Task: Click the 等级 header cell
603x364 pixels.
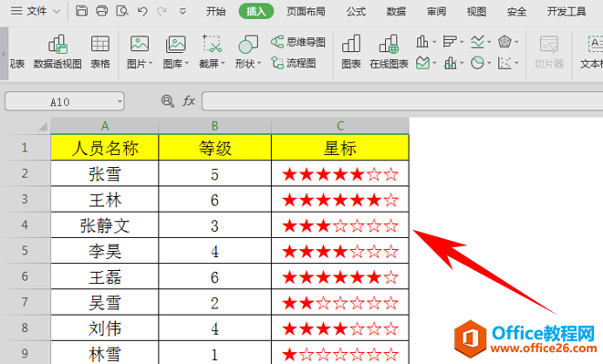Action: tap(215, 148)
